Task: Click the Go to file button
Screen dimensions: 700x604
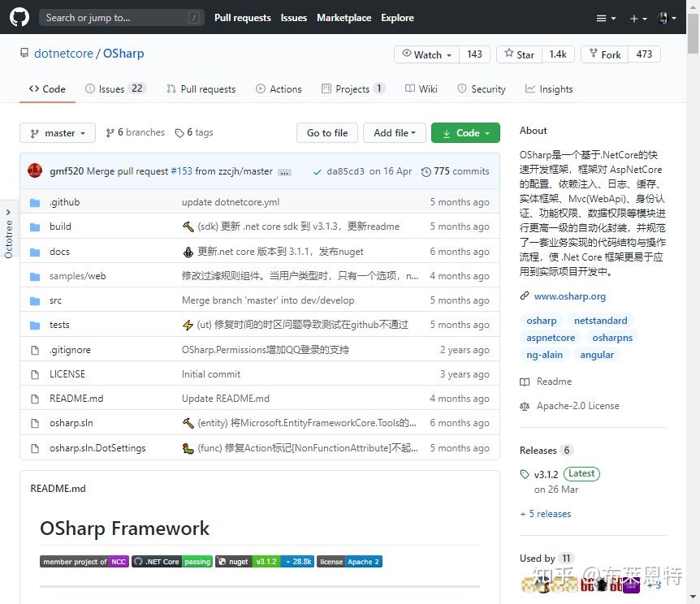Action: pos(326,132)
